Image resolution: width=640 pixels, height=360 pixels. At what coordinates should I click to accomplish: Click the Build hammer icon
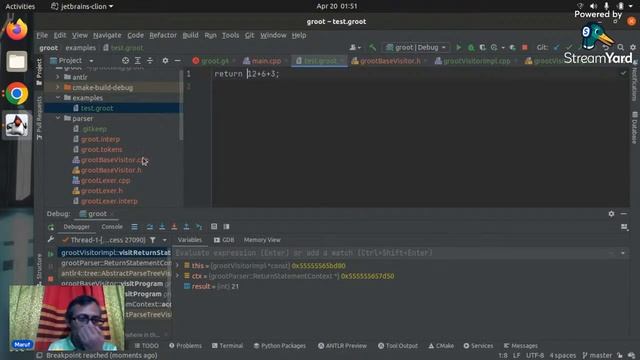click(x=372, y=48)
